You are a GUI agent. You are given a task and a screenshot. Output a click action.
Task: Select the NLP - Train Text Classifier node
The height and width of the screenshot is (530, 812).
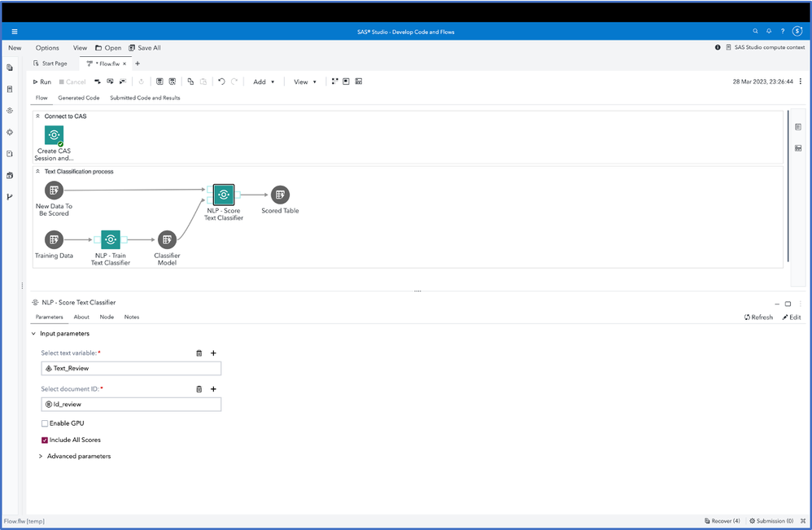click(111, 239)
